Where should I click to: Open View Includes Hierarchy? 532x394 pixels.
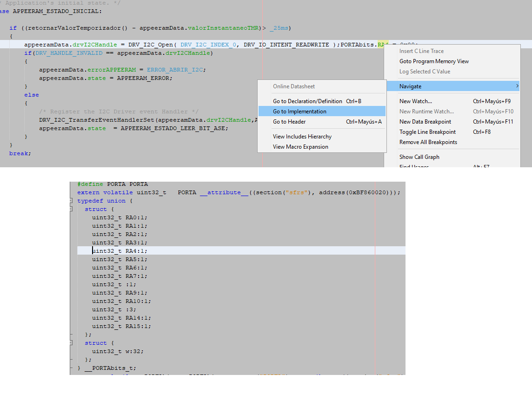pyautogui.click(x=322, y=136)
